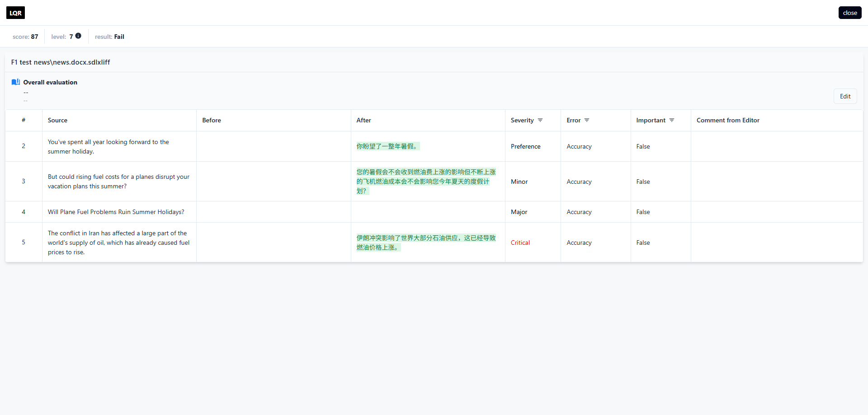The width and height of the screenshot is (868, 415).
Task: Click the After translation in row 2
Action: (387, 146)
